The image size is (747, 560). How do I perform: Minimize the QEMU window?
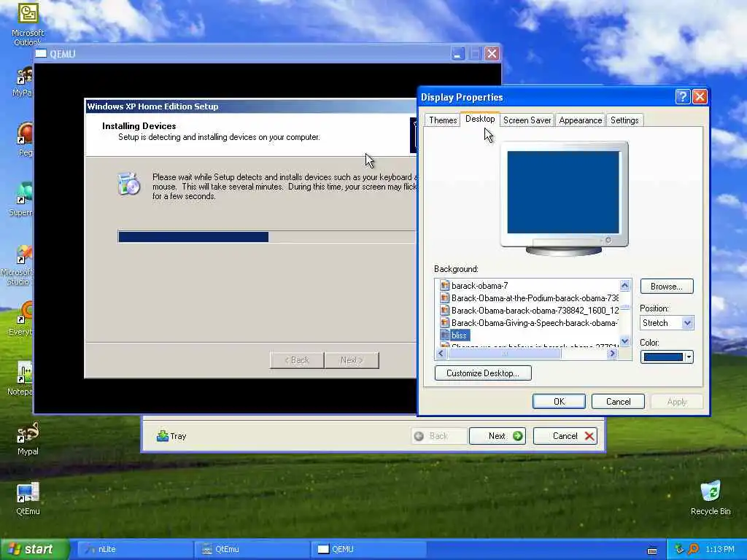[x=458, y=54]
